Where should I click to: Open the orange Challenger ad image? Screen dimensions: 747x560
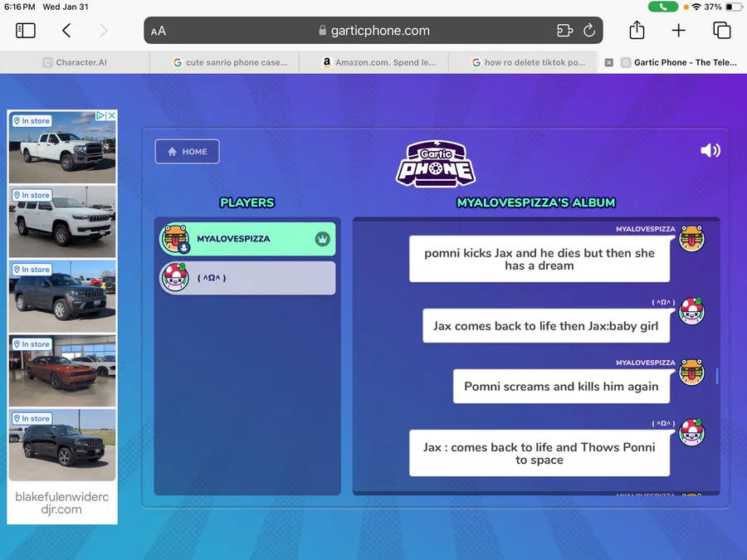[62, 371]
